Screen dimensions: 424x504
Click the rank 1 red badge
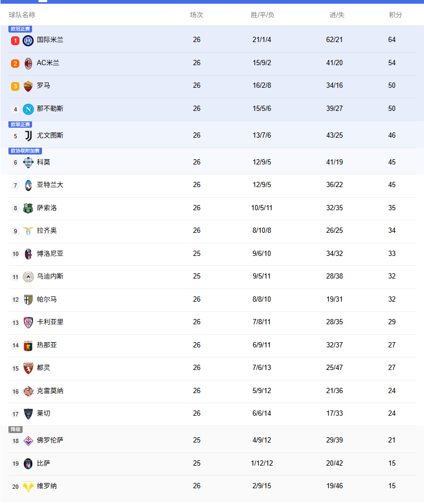[x=15, y=40]
